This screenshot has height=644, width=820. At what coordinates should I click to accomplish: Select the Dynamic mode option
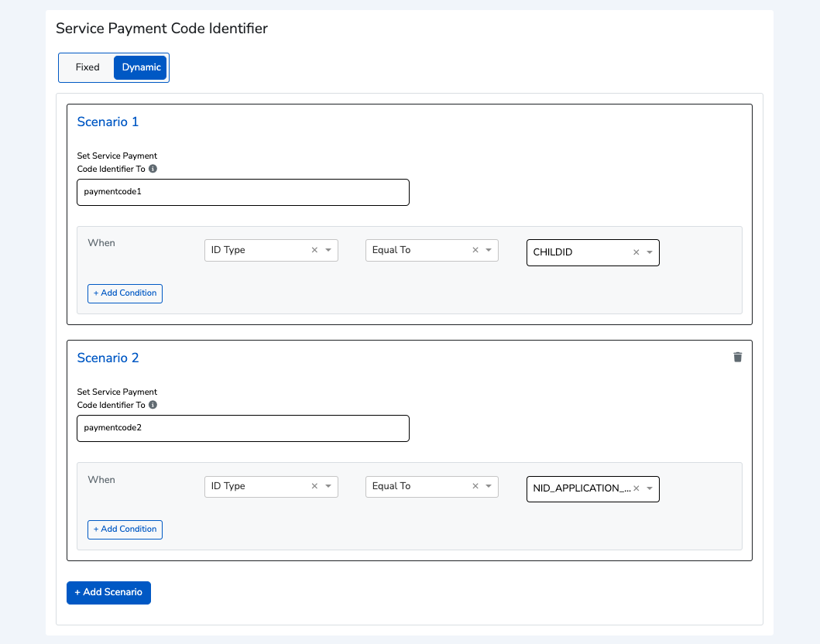pos(141,67)
